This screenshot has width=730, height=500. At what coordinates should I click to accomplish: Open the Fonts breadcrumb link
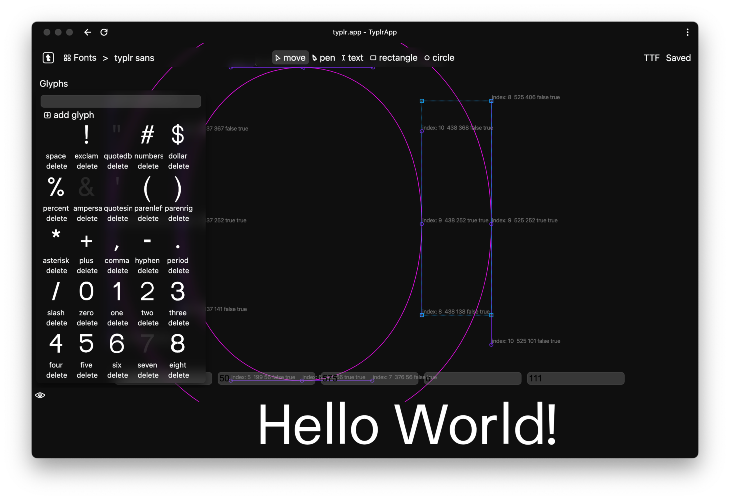[x=80, y=58]
